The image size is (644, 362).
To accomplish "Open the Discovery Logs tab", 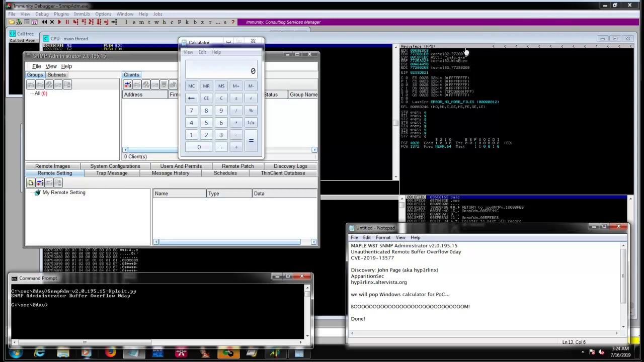I will tap(290, 166).
